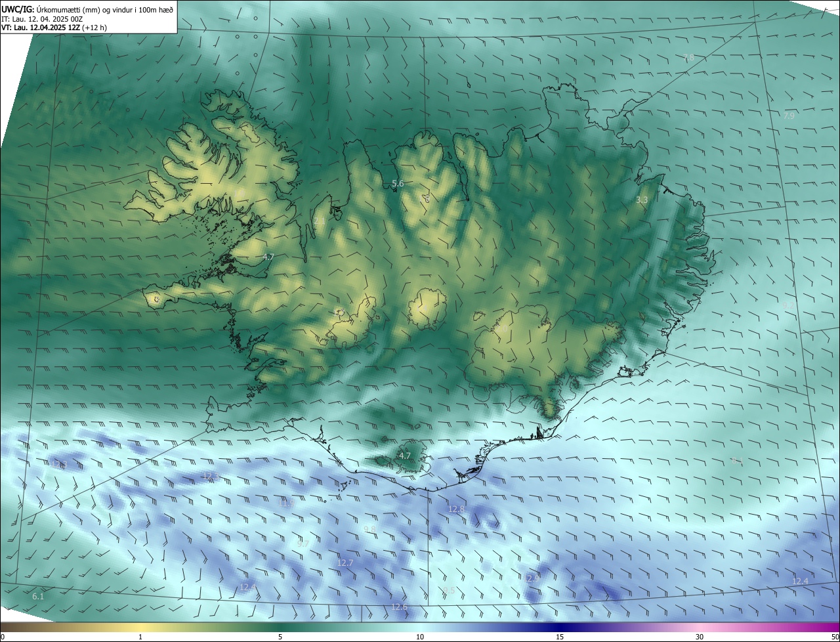This screenshot has height=642, width=840.
Task: Click the color scale bar below the map
Action: coord(420,627)
